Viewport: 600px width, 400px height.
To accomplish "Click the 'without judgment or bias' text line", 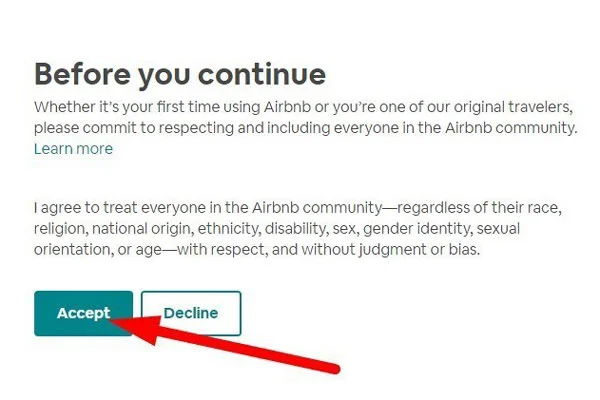I will [257, 250].
